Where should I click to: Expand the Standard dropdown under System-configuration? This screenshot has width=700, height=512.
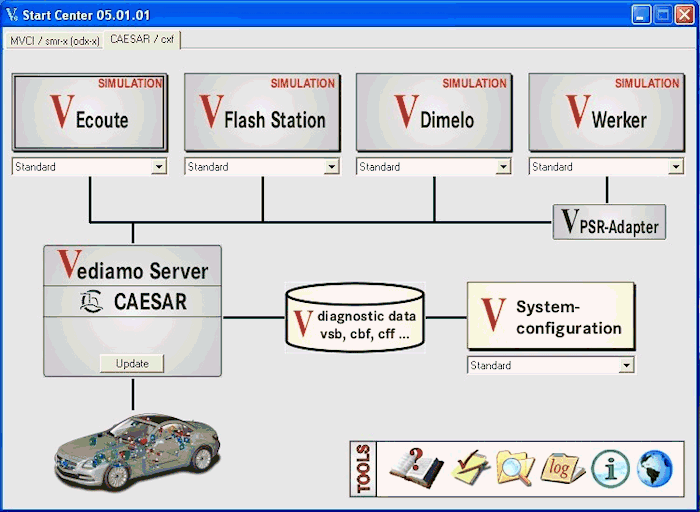626,366
